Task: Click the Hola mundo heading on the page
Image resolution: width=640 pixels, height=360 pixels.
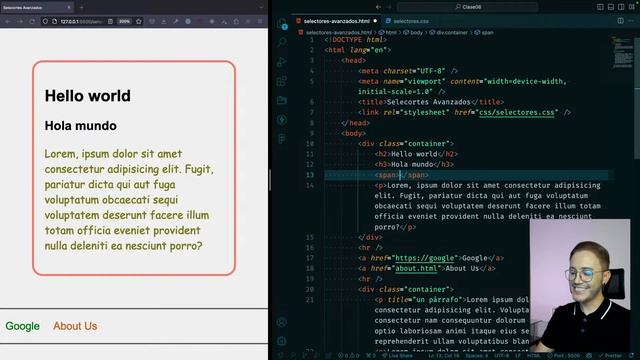Action: [80, 126]
